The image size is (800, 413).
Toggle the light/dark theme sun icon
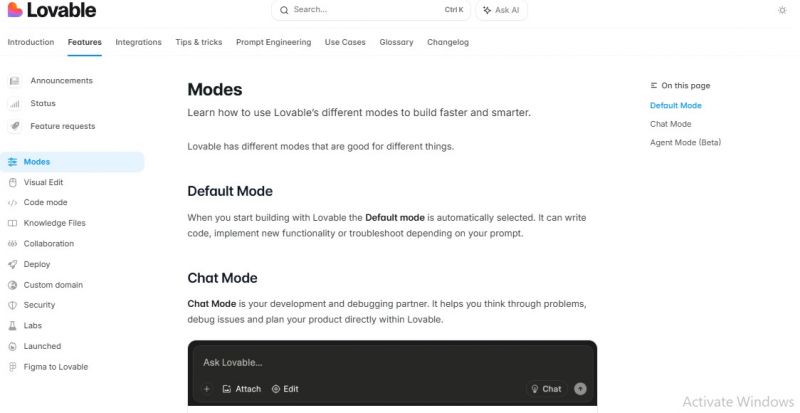click(782, 10)
